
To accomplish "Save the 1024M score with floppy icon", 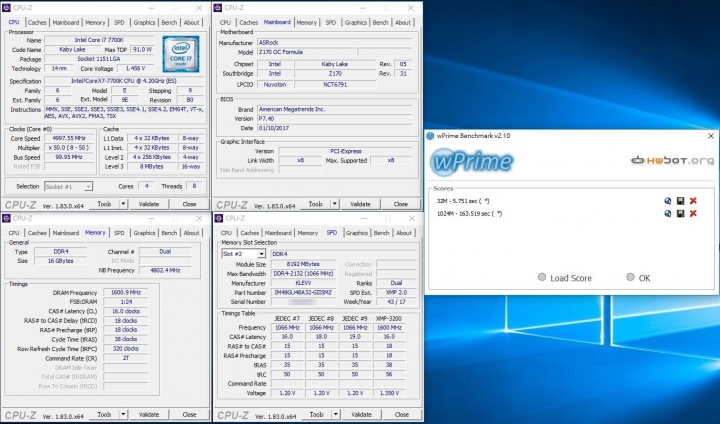I will coord(681,213).
